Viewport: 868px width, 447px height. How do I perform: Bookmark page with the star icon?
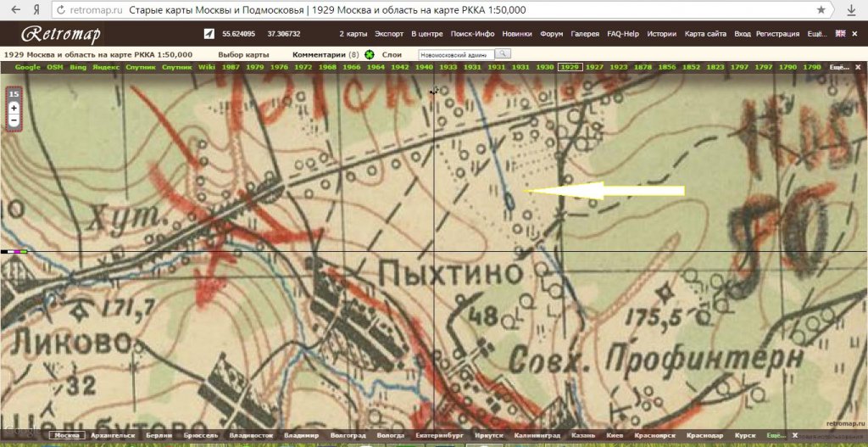pyautogui.click(x=821, y=10)
